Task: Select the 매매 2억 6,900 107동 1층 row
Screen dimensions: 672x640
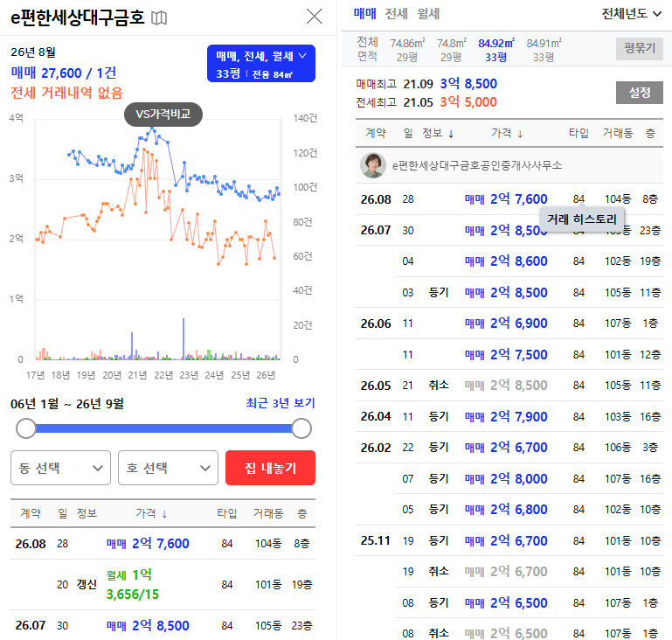Action: [509, 323]
